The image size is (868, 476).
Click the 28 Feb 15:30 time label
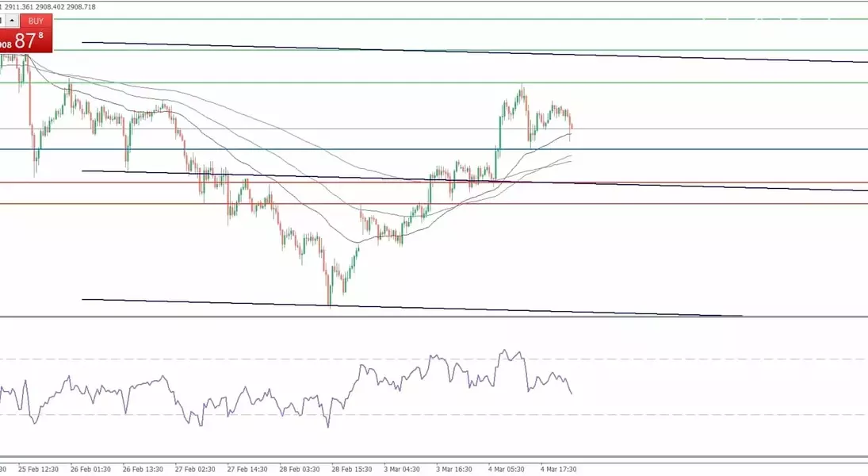coord(352,470)
